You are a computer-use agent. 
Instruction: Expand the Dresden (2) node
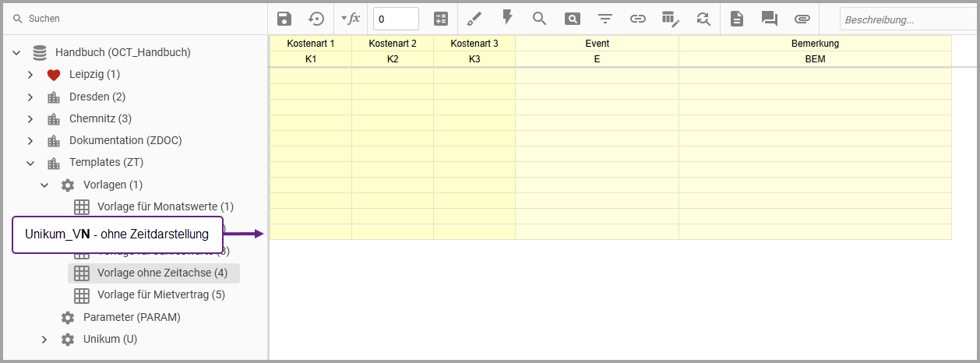[x=30, y=97]
